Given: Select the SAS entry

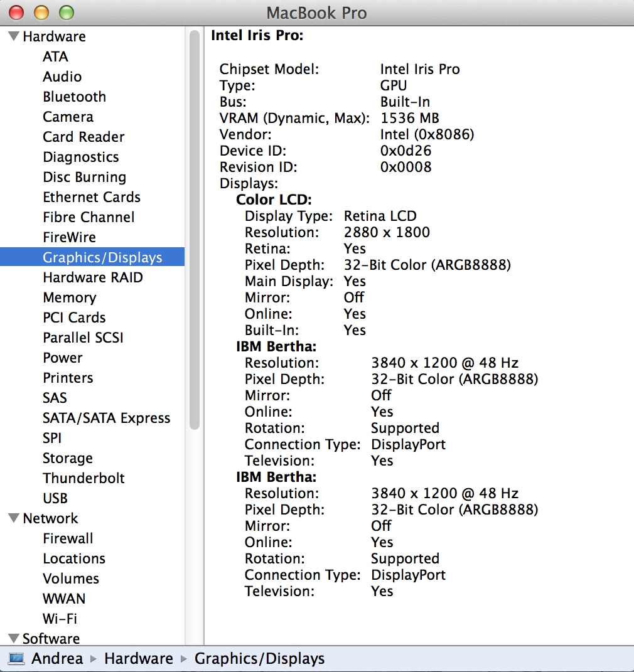Looking at the screenshot, I should [55, 398].
